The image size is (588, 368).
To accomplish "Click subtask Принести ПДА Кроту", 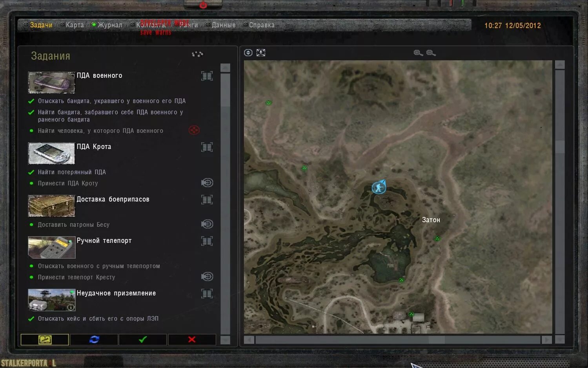I will click(x=68, y=183).
